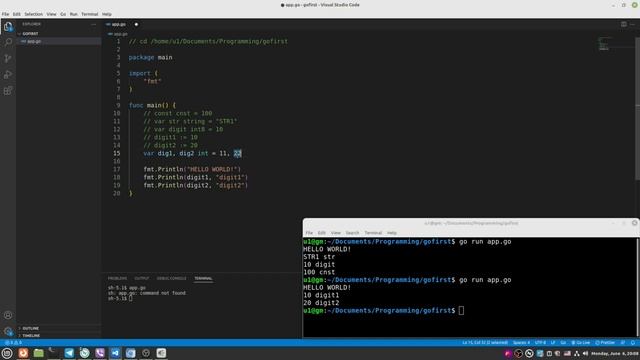Click app.go in the breadcrumb bar
Viewport: 640px width, 360px height.
(x=120, y=34)
